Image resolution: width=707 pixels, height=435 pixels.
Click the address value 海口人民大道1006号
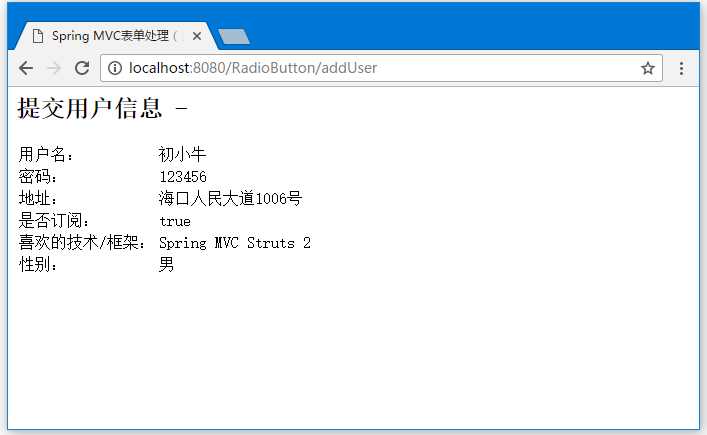click(x=230, y=199)
